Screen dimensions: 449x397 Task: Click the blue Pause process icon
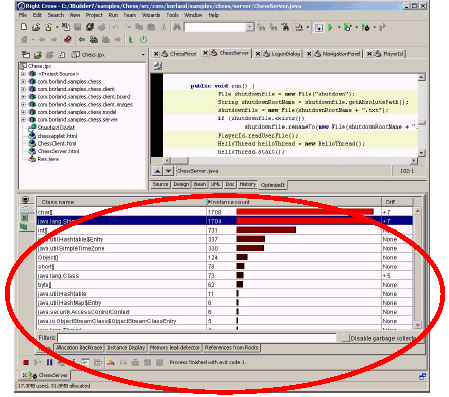click(x=50, y=362)
